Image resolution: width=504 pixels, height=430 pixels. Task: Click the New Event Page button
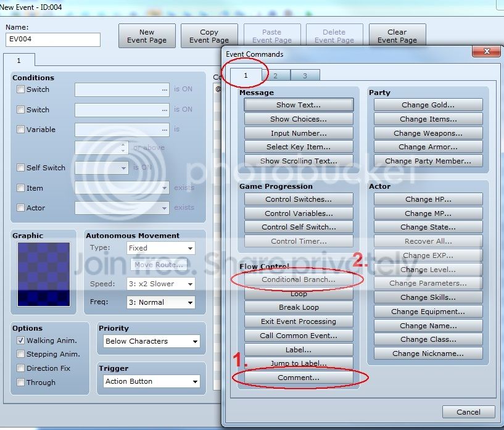tap(147, 36)
